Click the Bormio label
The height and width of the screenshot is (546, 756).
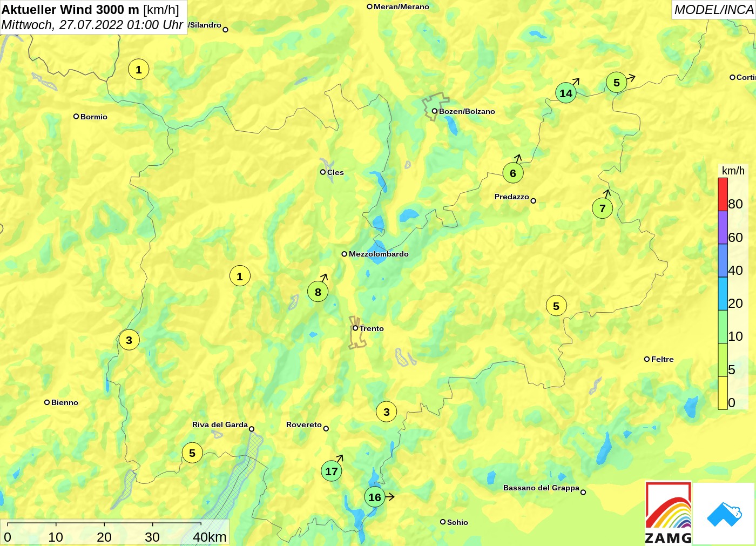(94, 117)
